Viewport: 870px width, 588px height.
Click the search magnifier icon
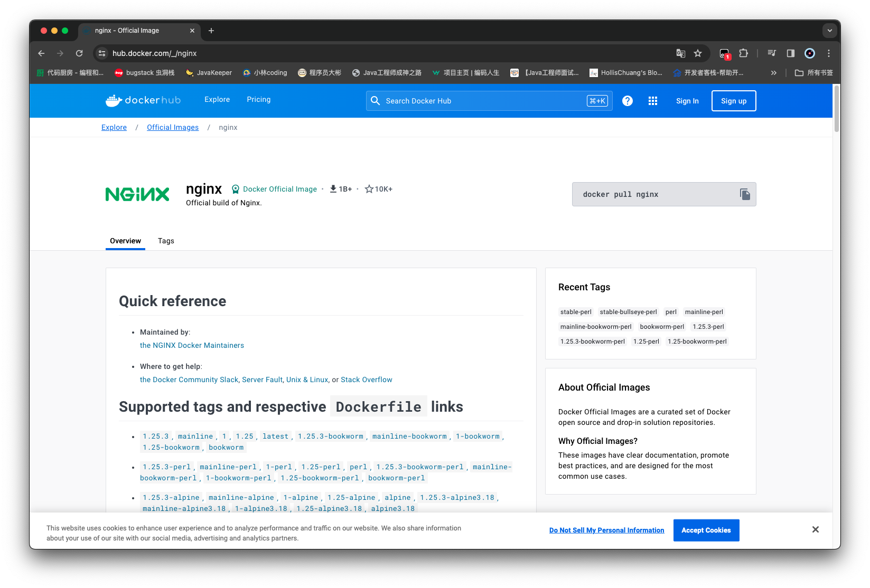point(375,101)
